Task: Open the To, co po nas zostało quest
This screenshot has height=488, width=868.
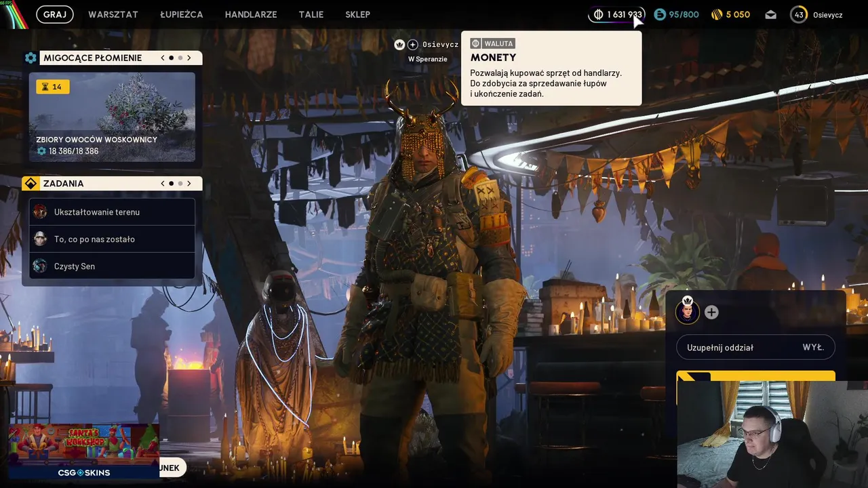Action: click(112, 239)
